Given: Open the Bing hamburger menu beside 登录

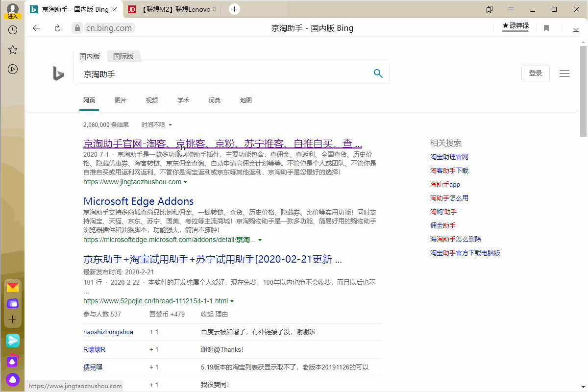Looking at the screenshot, I should coord(564,73).
